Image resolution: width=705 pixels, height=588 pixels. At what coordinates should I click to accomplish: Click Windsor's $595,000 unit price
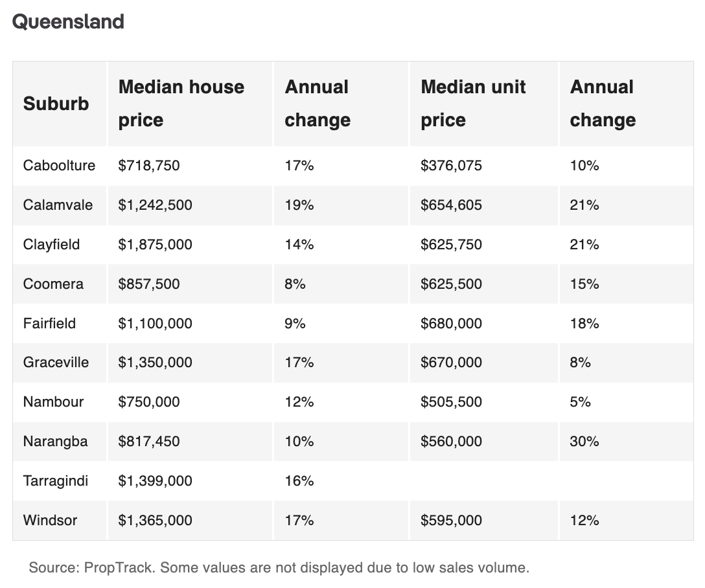451,521
